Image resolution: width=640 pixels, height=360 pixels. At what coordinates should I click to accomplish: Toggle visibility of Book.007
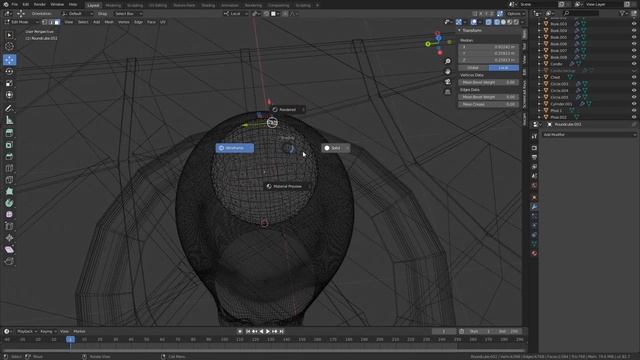(x=634, y=51)
